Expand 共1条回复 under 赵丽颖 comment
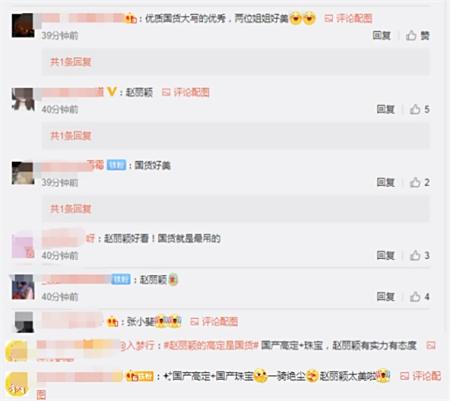The height and width of the screenshot is (401, 450). point(71,136)
